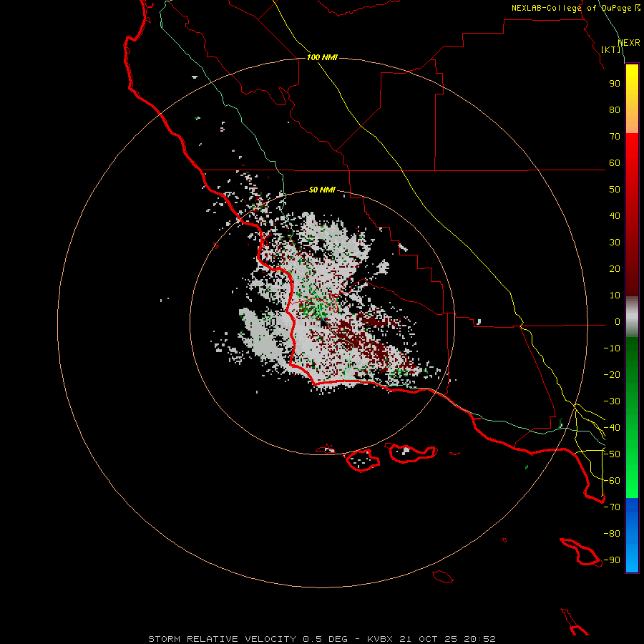Click the '80' value on color scale

(615, 110)
